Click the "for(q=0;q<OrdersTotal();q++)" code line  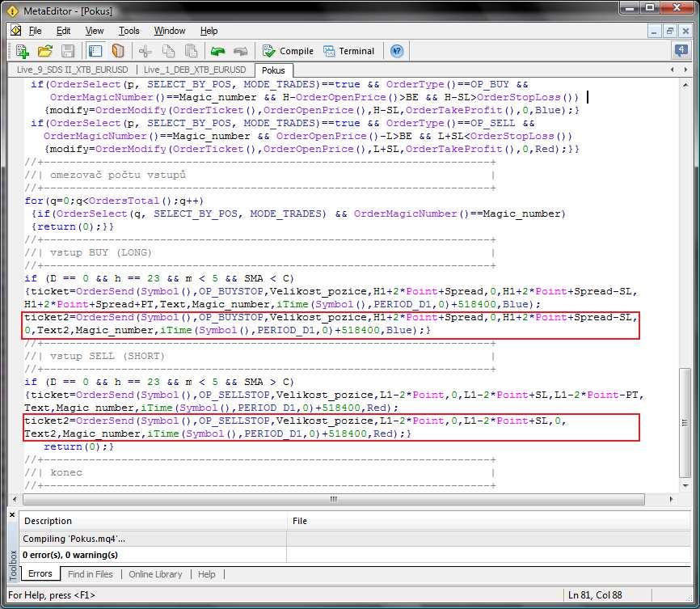[x=114, y=201]
